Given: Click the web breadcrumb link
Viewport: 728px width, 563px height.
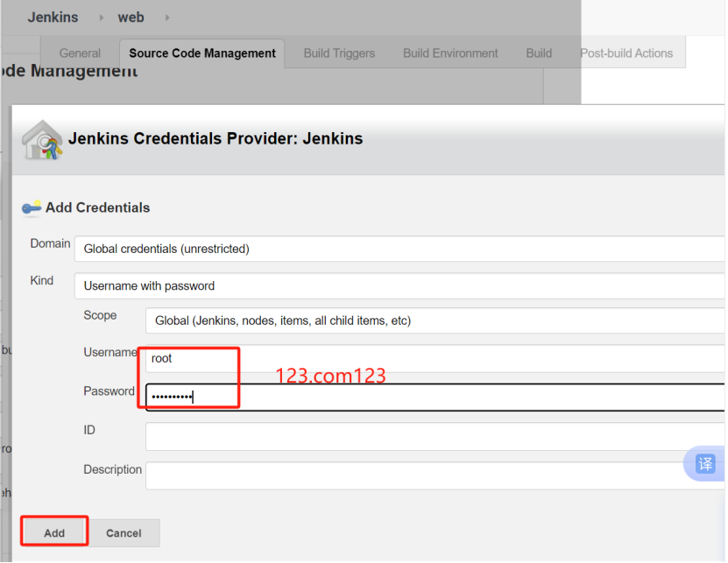Looking at the screenshot, I should tap(131, 18).
